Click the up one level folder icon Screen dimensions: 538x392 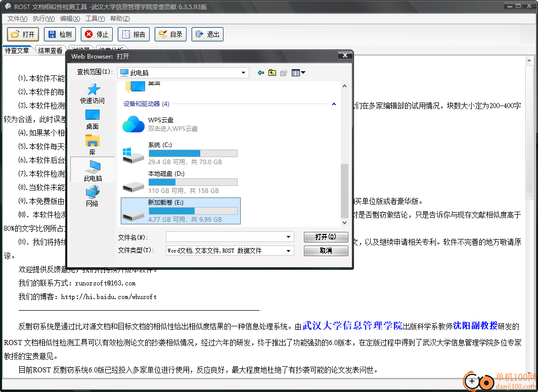[x=272, y=73]
